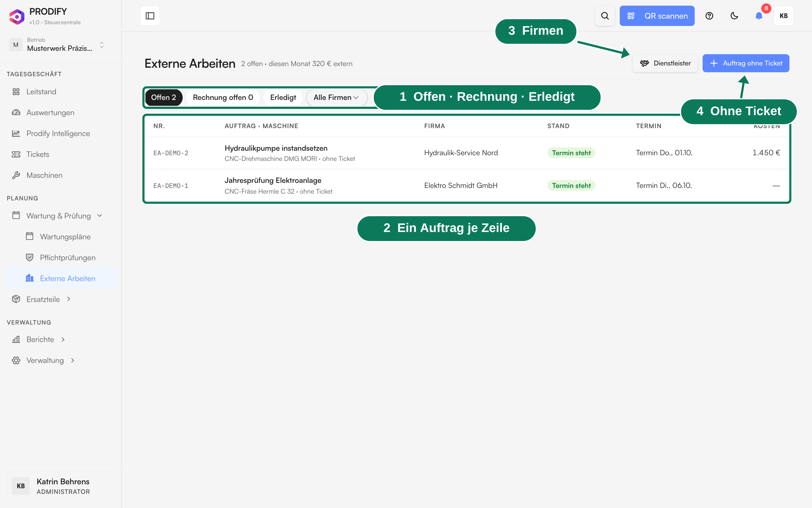Click the 1.450 € cost cell
812x508 pixels.
[766, 153]
